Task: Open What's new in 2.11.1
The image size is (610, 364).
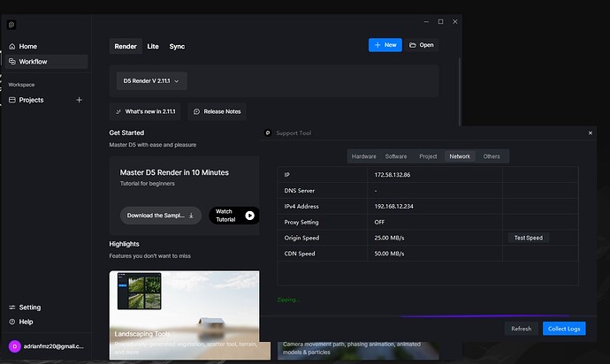Action: tap(145, 111)
